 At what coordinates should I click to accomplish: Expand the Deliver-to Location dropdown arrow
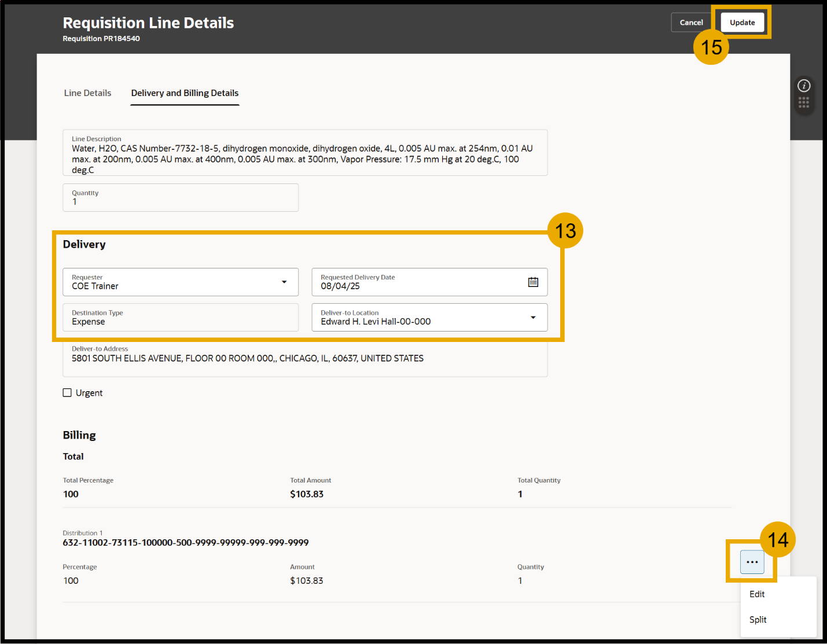pos(533,317)
